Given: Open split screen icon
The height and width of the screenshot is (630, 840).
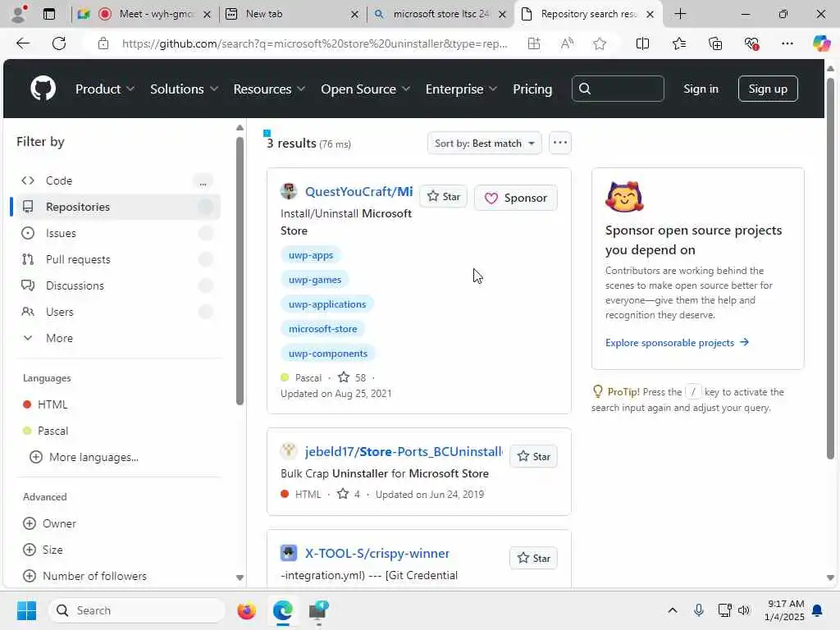Looking at the screenshot, I should point(642,43).
